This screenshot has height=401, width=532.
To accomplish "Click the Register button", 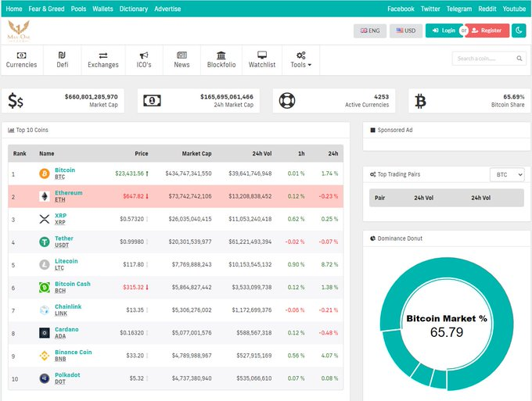I will point(487,30).
